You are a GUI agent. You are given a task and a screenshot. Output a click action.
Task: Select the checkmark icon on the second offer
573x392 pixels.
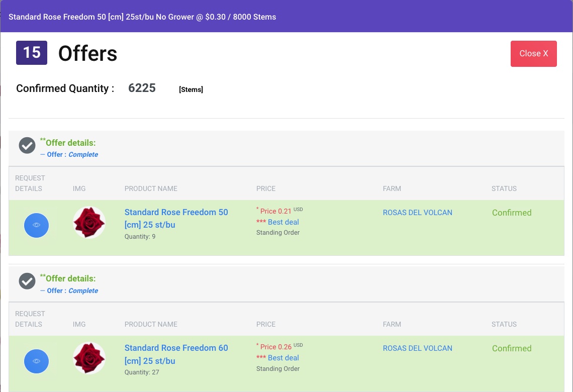[x=27, y=281]
